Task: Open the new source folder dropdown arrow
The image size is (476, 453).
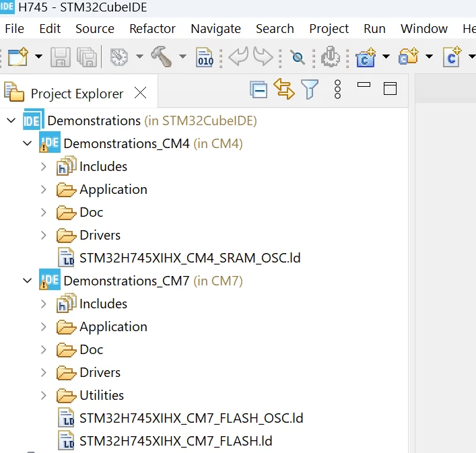Action: (429, 57)
